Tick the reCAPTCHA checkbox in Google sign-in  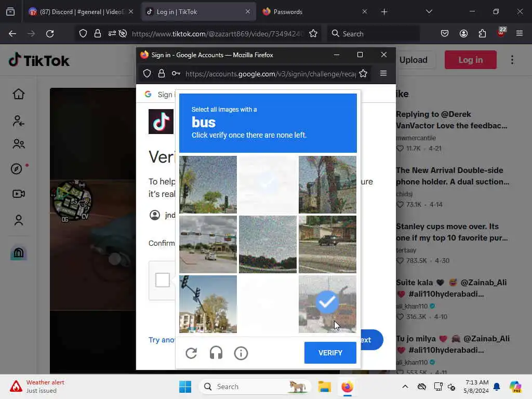click(x=163, y=280)
